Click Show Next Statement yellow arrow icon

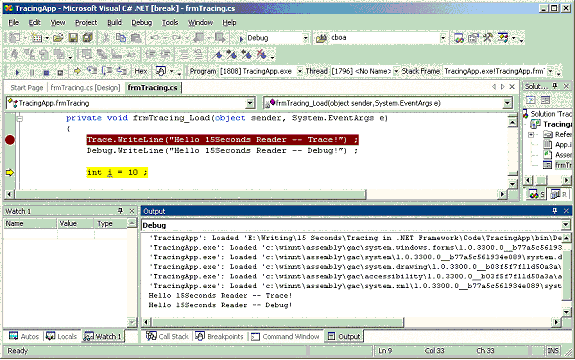tap(77, 71)
